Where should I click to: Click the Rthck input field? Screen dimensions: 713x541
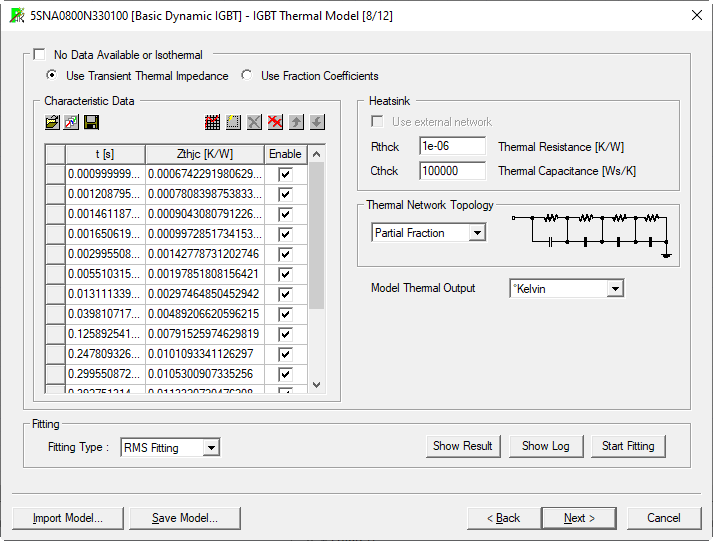pyautogui.click(x=452, y=146)
